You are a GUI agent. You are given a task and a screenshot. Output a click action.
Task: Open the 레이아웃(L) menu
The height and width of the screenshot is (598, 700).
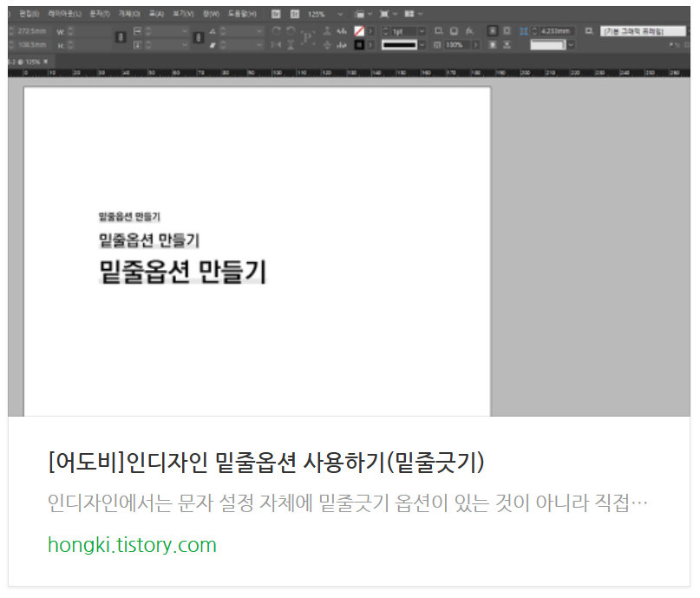coord(65,14)
